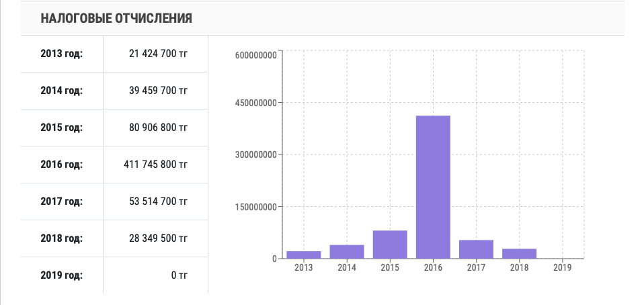The width and height of the screenshot is (644, 305).
Task: Select the 2018 год table row label
Action: (x=61, y=238)
